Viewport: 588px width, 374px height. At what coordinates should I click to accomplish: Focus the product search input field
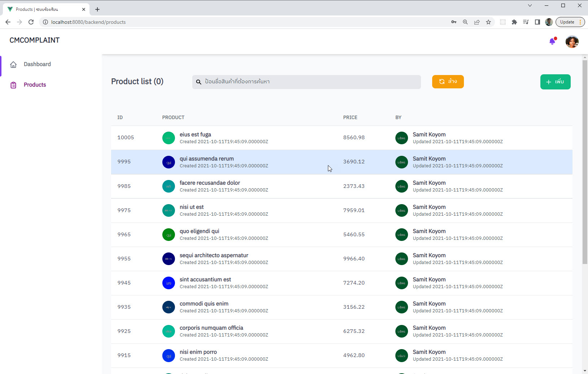tap(307, 82)
